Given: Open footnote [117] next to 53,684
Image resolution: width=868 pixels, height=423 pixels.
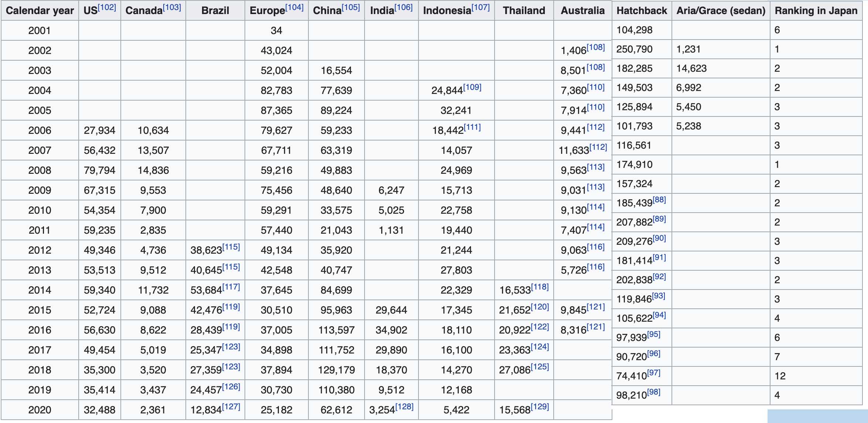Looking at the screenshot, I should (231, 287).
